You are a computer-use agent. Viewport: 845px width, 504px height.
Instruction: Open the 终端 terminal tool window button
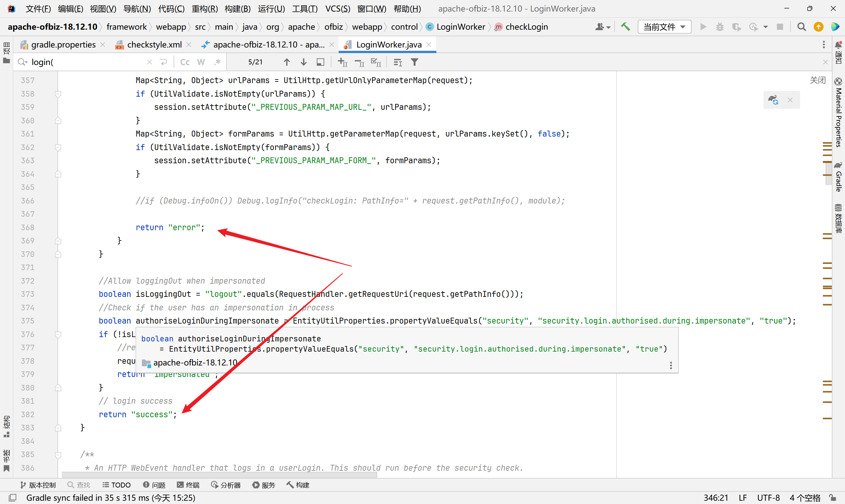click(188, 485)
